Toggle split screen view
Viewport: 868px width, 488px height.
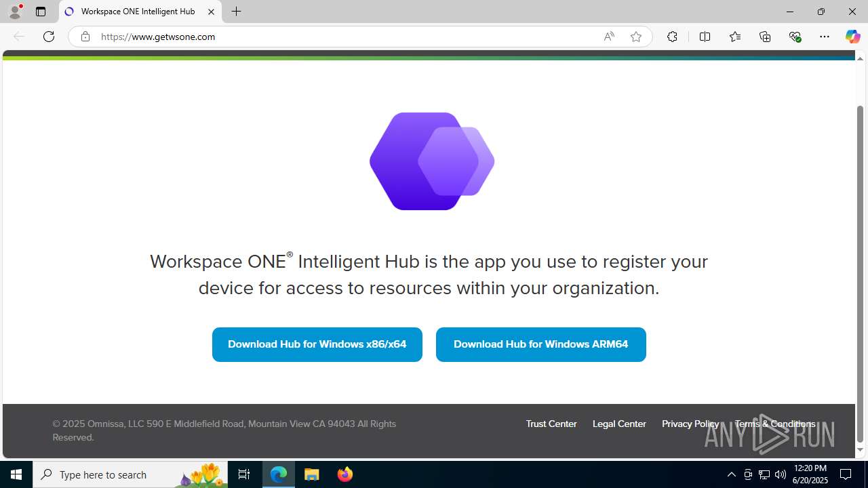coord(705,37)
